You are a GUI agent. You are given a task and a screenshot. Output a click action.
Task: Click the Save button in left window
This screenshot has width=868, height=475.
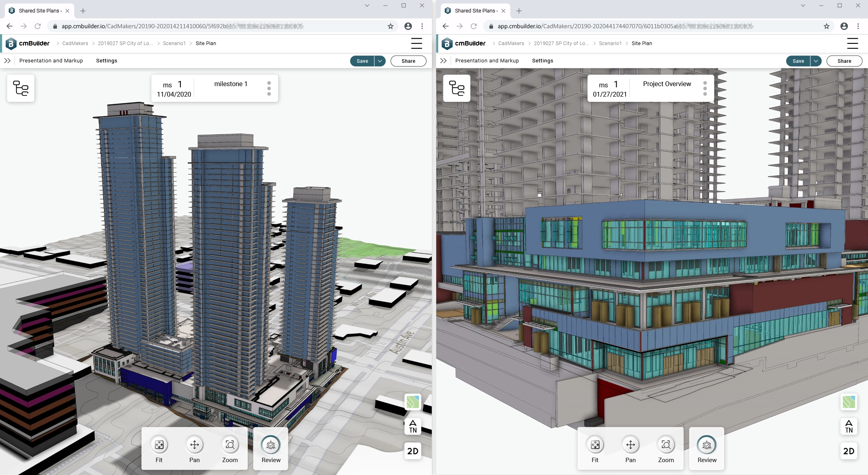pos(362,61)
